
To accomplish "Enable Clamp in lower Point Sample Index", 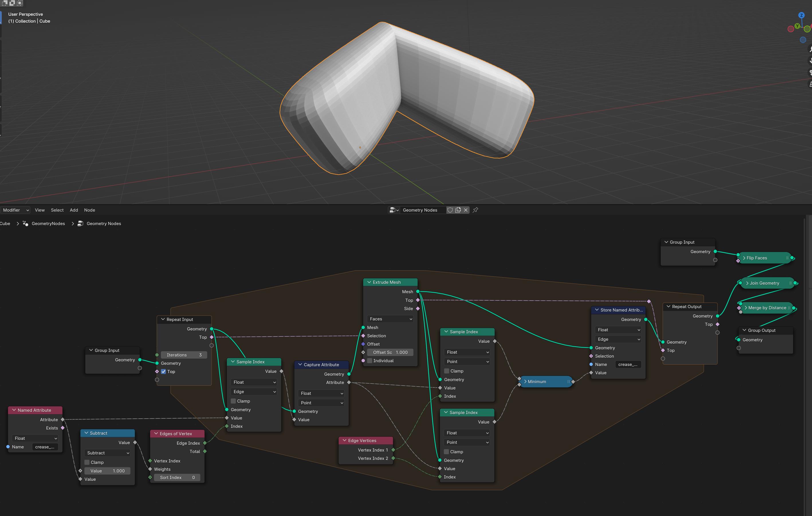I will 447,452.
